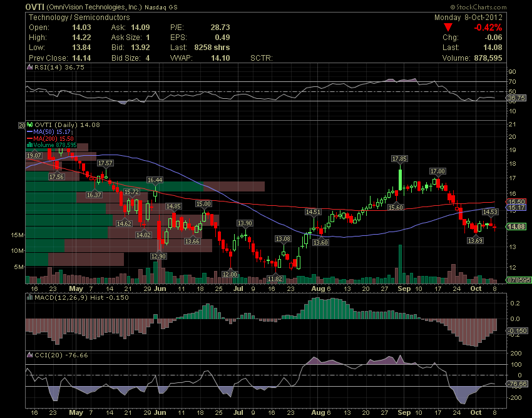This screenshot has width=532, height=418.
Task: Click the 16.44 price label
Action: point(155,180)
